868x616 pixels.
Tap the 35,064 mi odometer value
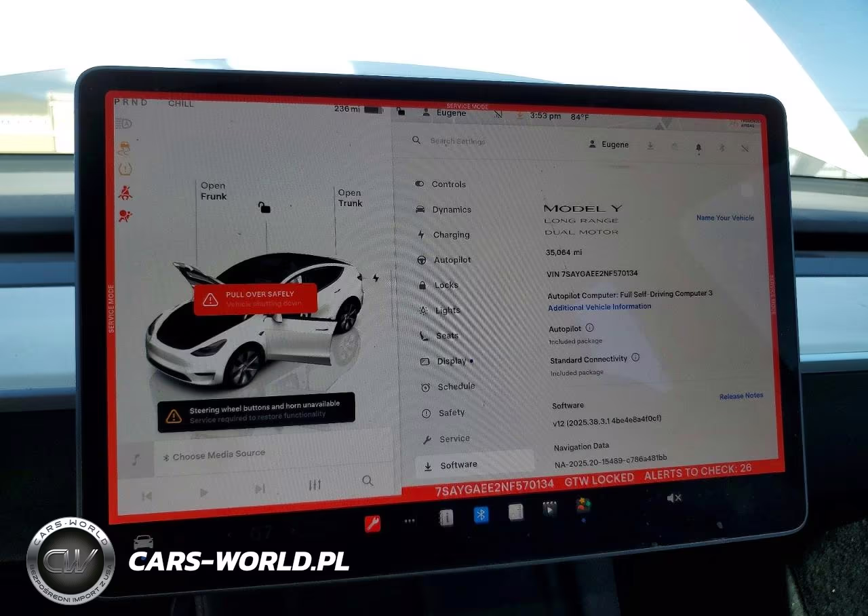(564, 252)
